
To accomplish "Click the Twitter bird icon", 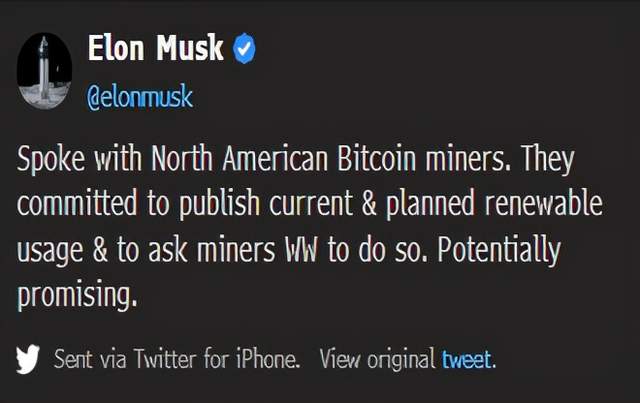I will pos(29,360).
